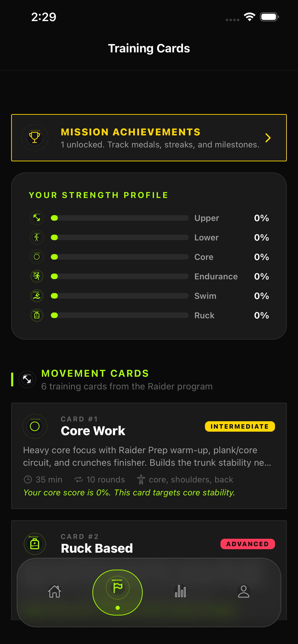Tap the Advanced difficulty badge

point(247,544)
